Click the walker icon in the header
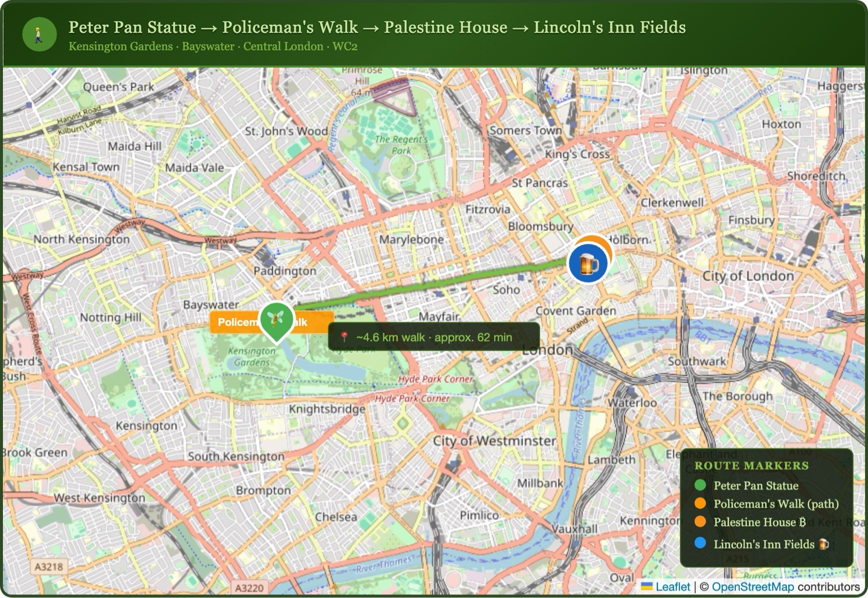Screen dimensions: 868x598 pos(39,35)
